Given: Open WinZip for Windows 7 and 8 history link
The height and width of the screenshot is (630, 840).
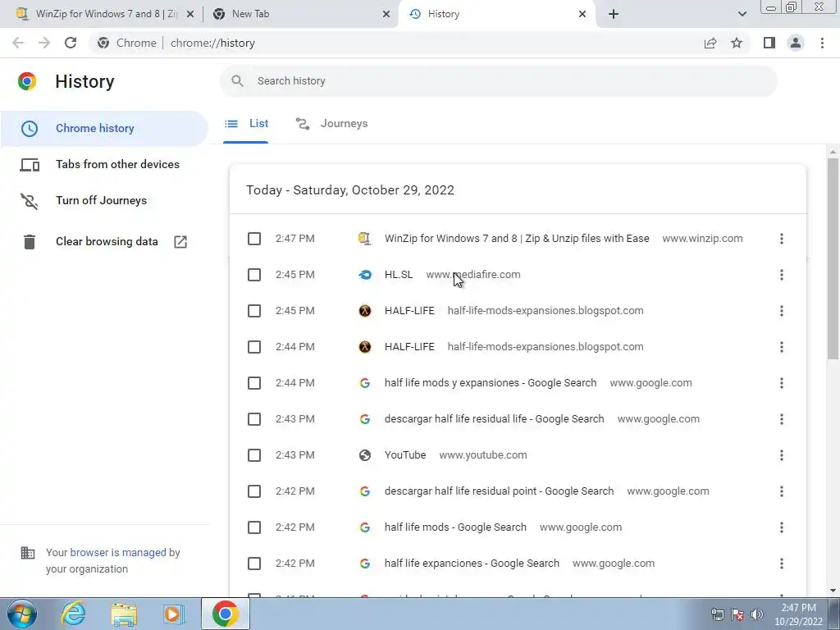Looking at the screenshot, I should point(517,239).
